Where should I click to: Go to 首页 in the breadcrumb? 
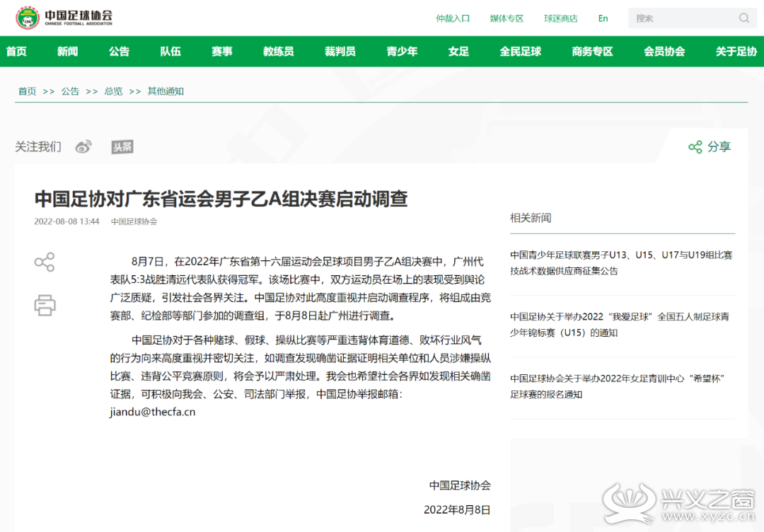[x=28, y=91]
